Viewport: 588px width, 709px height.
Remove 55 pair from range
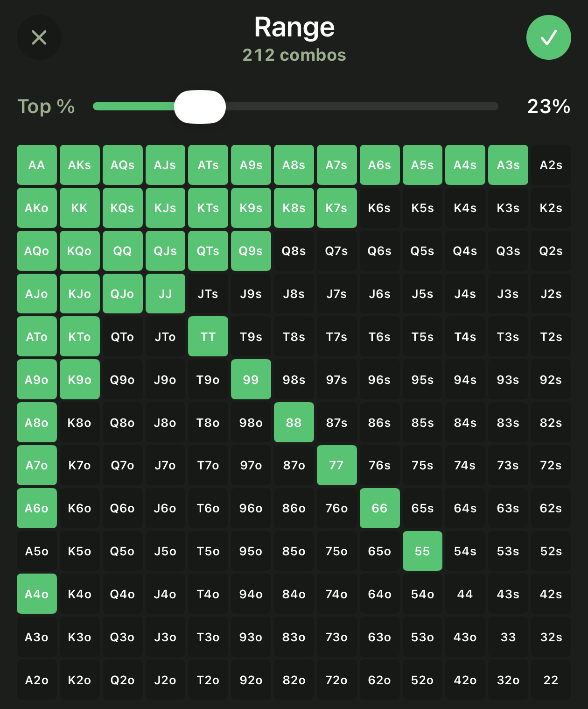click(422, 551)
